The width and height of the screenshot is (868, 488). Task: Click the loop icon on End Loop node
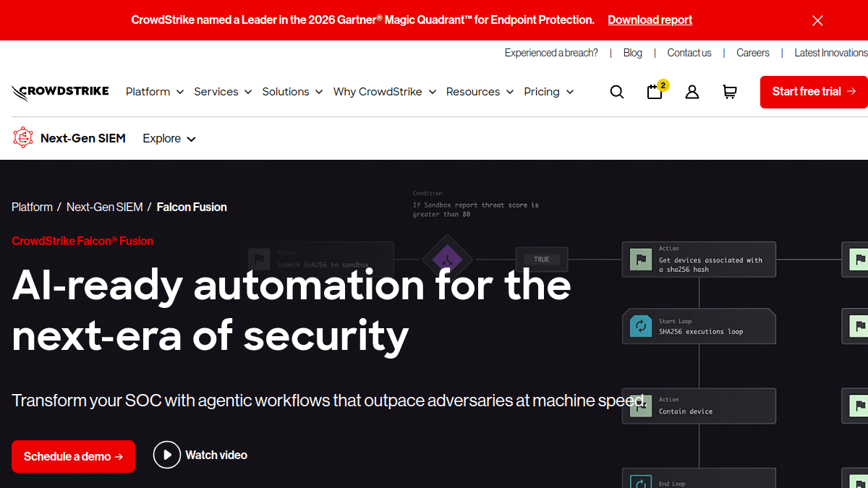click(640, 481)
